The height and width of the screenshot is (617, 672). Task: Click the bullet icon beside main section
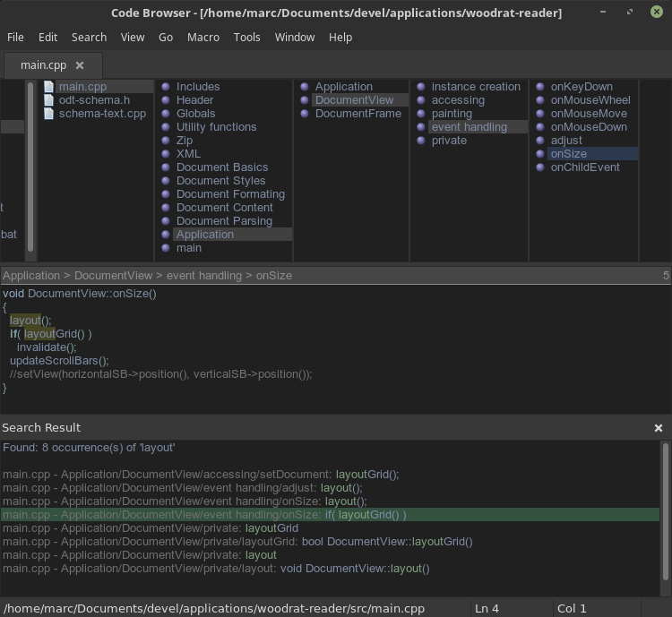(166, 248)
